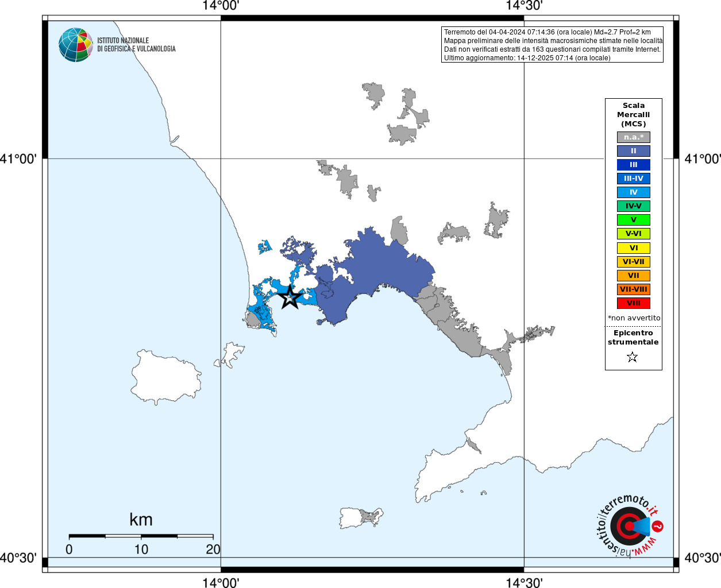The image size is (721, 588).
Task: Click the bottom 14°30' longitude label
Action: point(524,582)
